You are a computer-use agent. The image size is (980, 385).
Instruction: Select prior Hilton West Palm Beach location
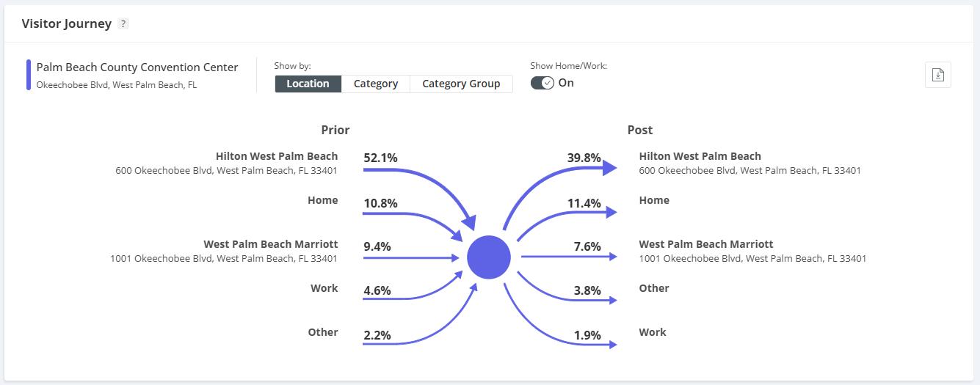[x=277, y=156]
